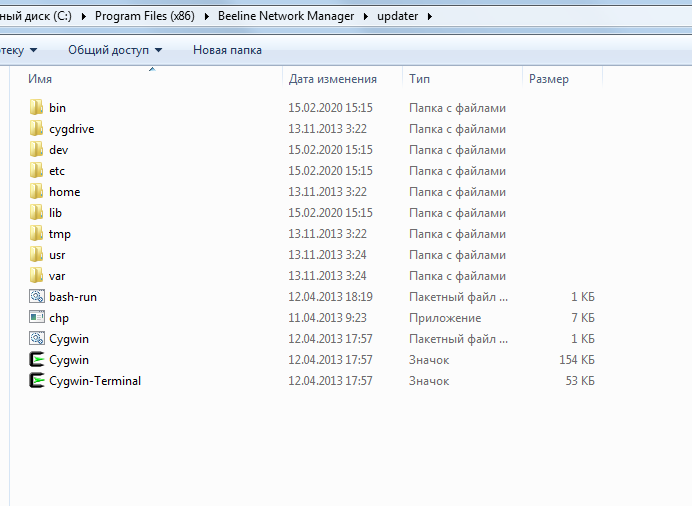Click the 154 КБ Cygwin icon file
The image size is (692, 506).
click(x=37, y=360)
